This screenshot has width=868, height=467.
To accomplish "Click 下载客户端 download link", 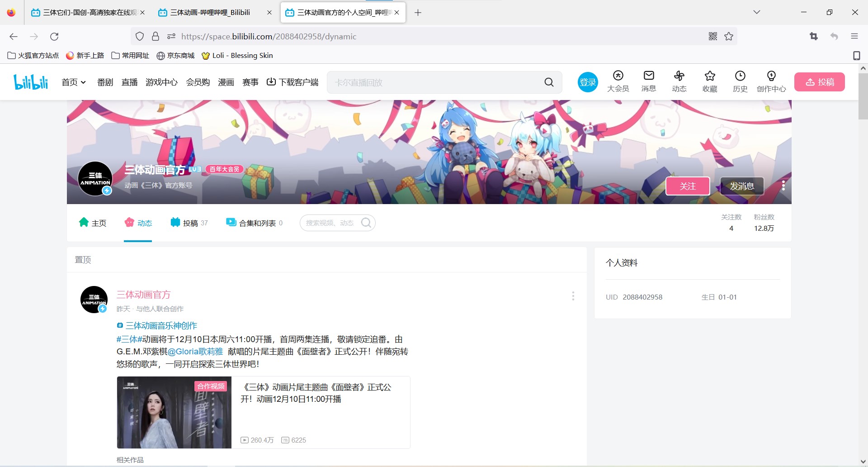I will [292, 82].
